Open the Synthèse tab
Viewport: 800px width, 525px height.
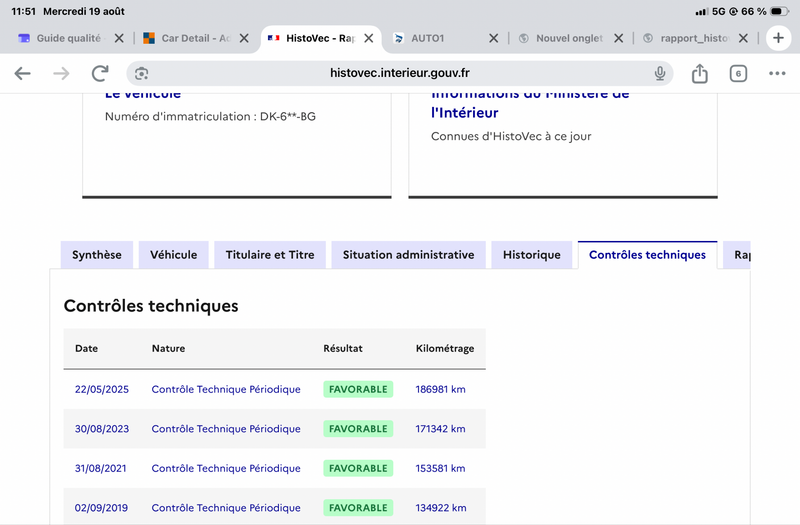coord(96,255)
